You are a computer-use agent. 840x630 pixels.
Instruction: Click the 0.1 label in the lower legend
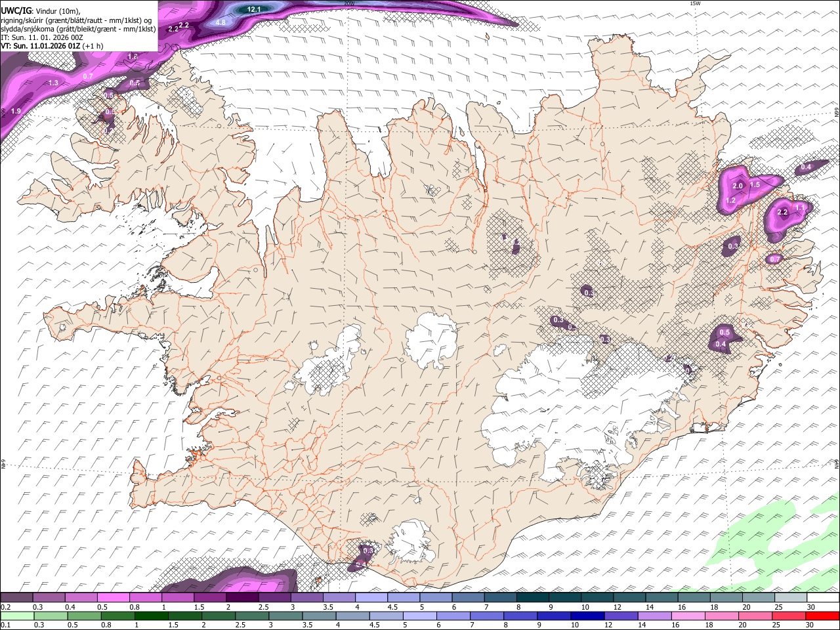pyautogui.click(x=5, y=625)
